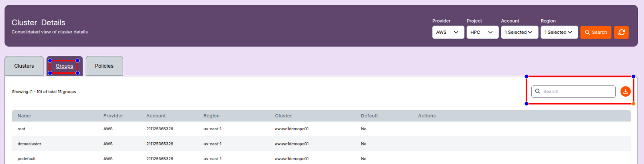Expand the Account 1 Selected dropdown
Viewport: 644px width, 164px height.
519,32
